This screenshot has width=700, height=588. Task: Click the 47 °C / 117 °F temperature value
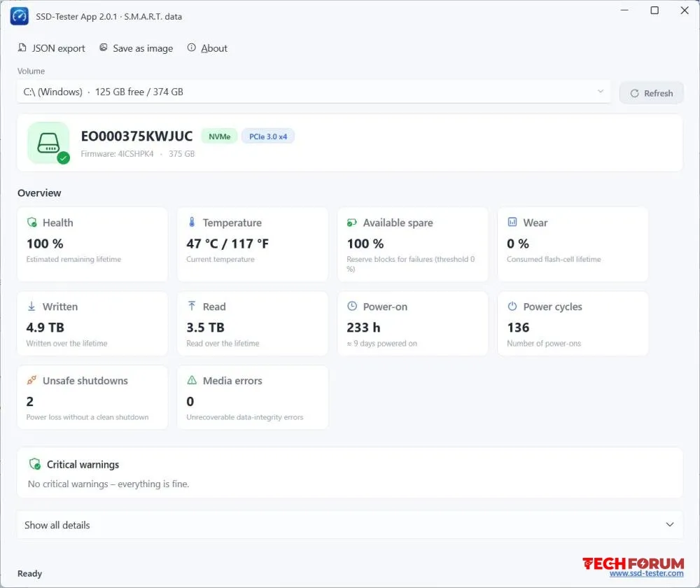227,244
